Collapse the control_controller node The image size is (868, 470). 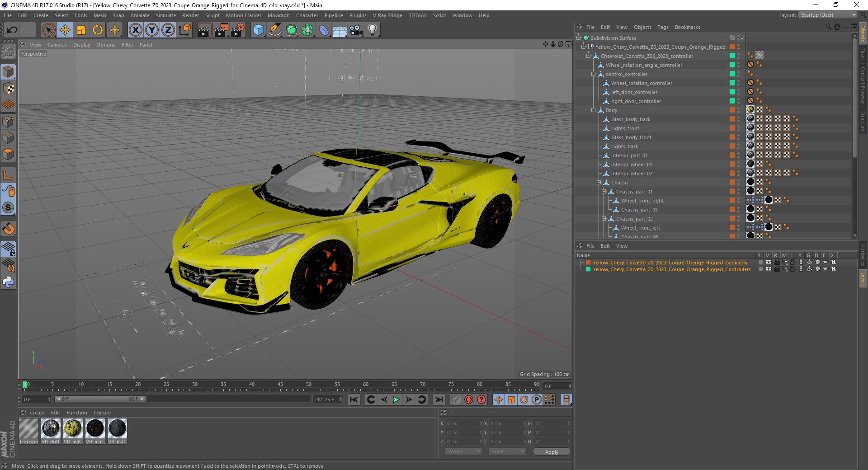594,74
